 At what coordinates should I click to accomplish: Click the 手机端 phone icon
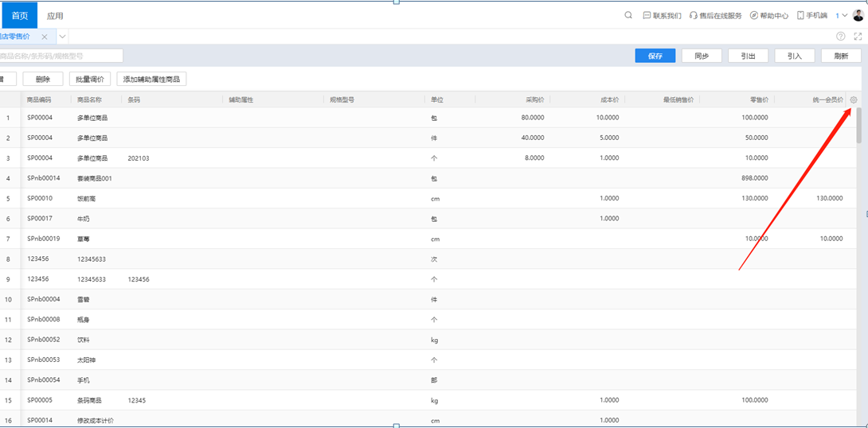click(x=800, y=15)
